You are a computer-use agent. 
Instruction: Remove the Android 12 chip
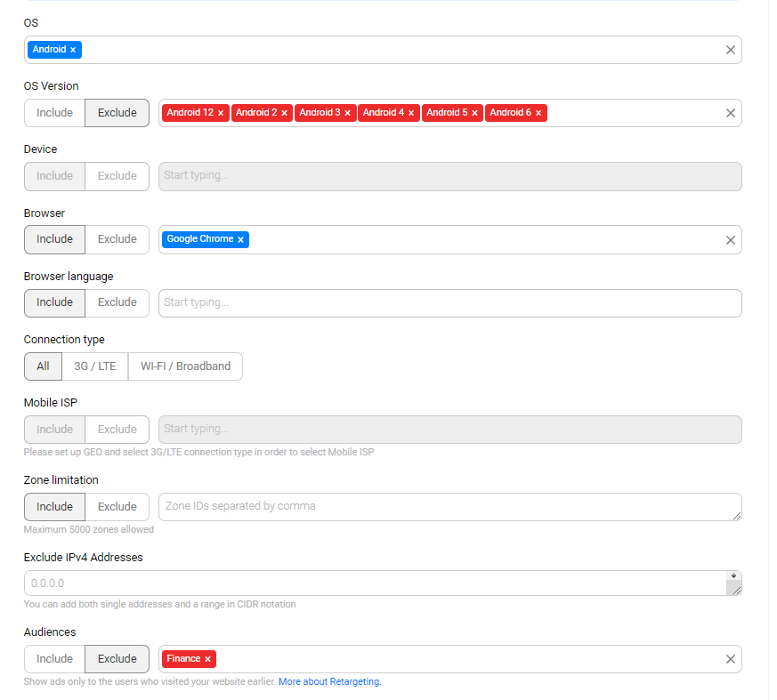pos(221,112)
